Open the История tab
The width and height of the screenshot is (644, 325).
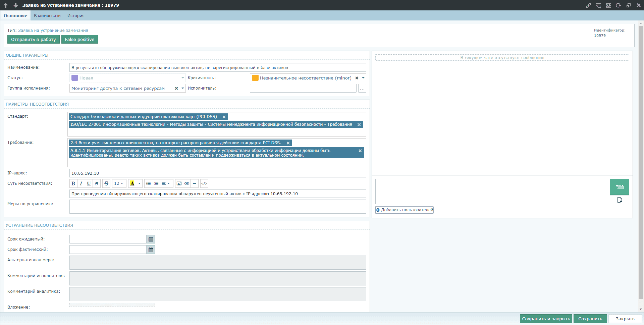point(76,16)
